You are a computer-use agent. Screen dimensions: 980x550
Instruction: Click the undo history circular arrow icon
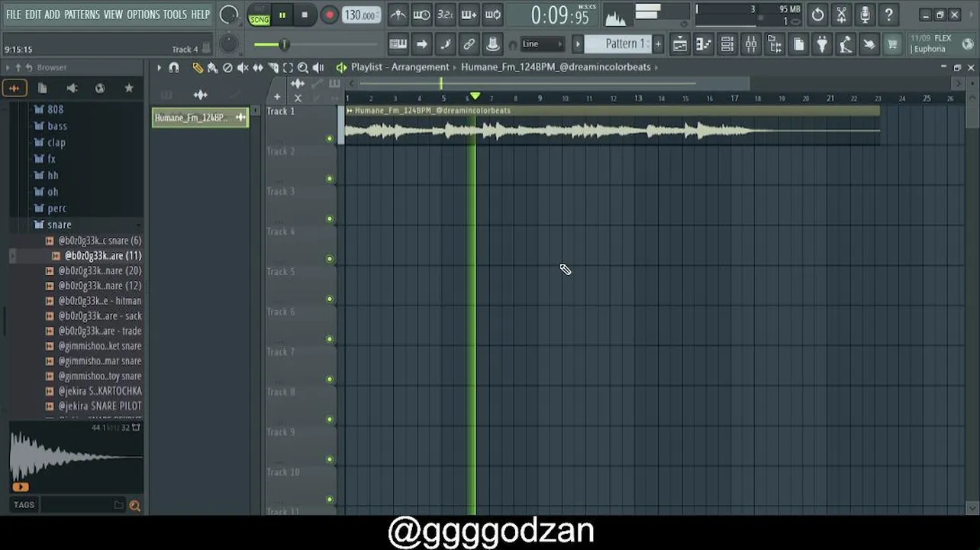point(817,15)
